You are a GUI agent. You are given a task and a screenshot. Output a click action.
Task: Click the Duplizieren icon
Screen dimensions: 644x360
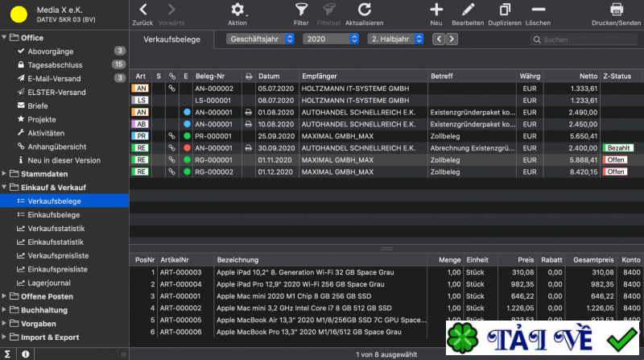[505, 10]
